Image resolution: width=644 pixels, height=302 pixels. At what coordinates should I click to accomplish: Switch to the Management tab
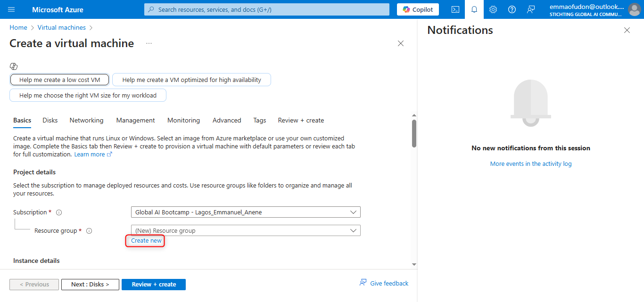point(136,121)
